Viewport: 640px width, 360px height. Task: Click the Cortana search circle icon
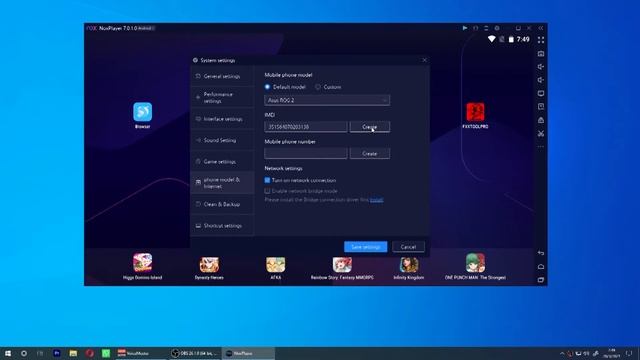[24, 353]
